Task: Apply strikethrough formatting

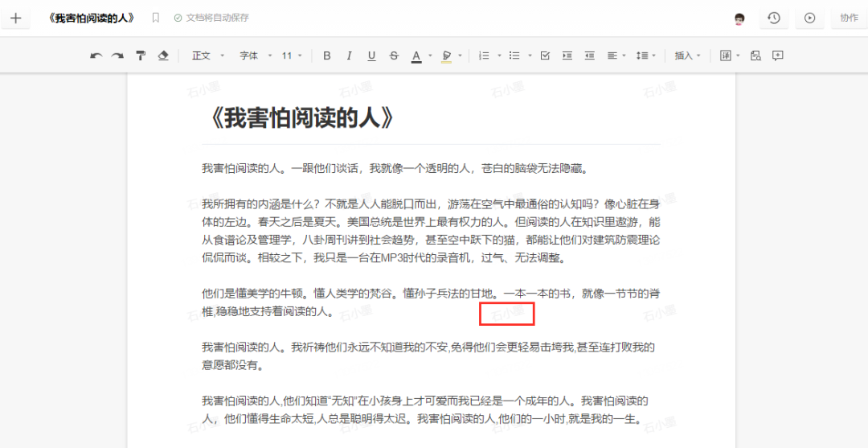Action: [x=393, y=55]
